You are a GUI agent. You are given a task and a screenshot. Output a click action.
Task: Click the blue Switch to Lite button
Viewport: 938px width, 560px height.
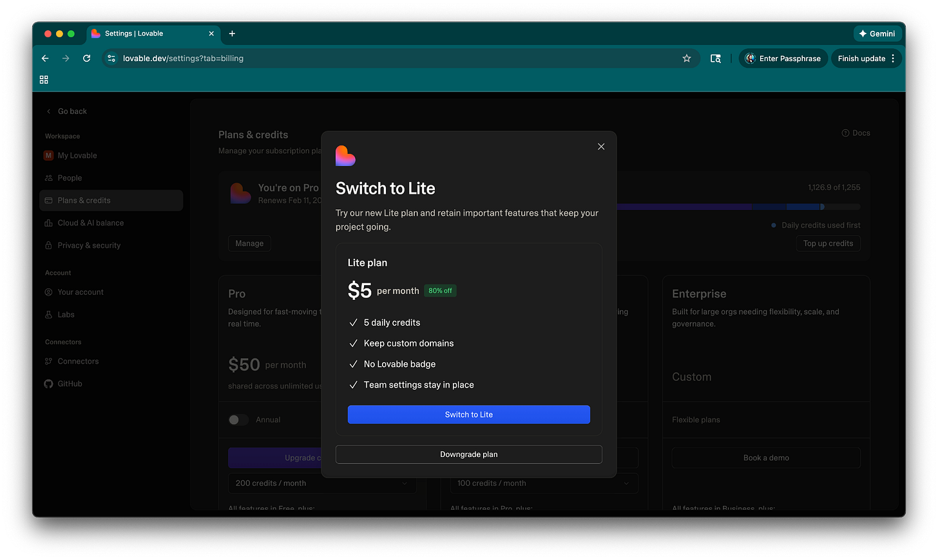469,415
